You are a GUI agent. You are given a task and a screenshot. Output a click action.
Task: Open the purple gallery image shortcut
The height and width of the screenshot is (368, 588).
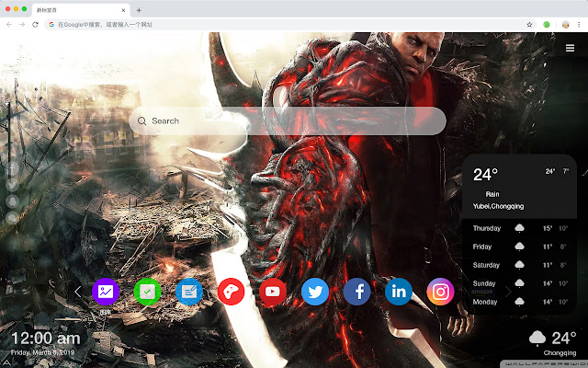tap(106, 292)
